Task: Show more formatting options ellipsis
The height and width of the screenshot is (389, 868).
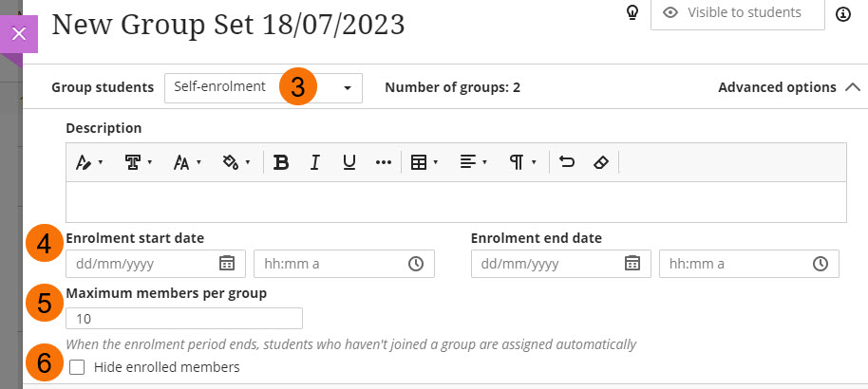Action: click(383, 162)
